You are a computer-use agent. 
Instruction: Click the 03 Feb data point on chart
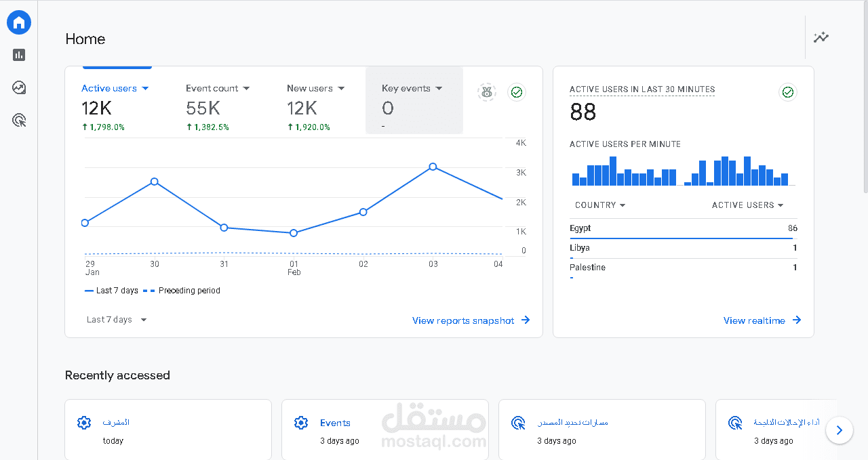click(433, 167)
